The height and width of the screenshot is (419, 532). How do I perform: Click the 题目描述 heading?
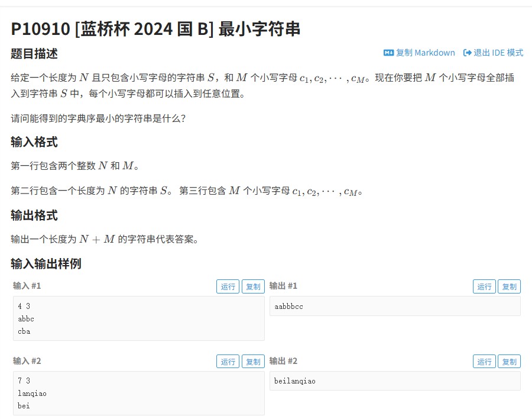pos(34,54)
